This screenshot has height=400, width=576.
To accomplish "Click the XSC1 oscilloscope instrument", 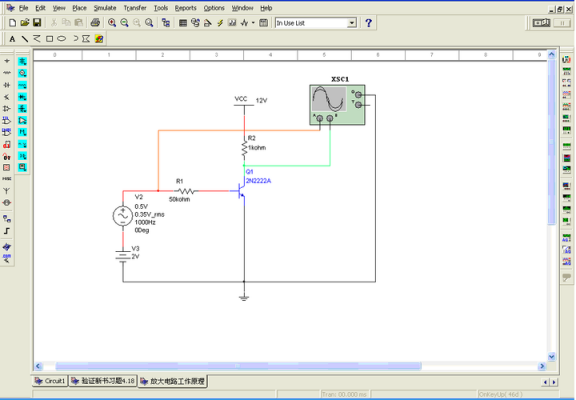I will (337, 105).
